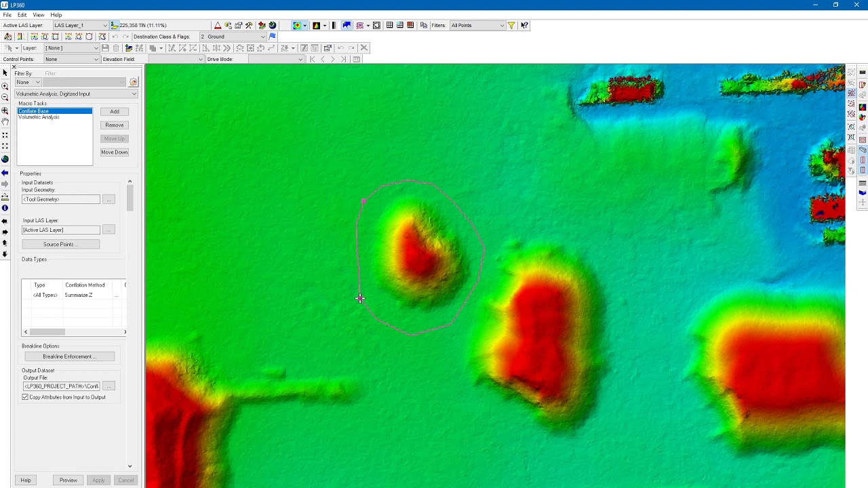
Task: Click the grayscale intensity display icon
Action: coord(334,26)
